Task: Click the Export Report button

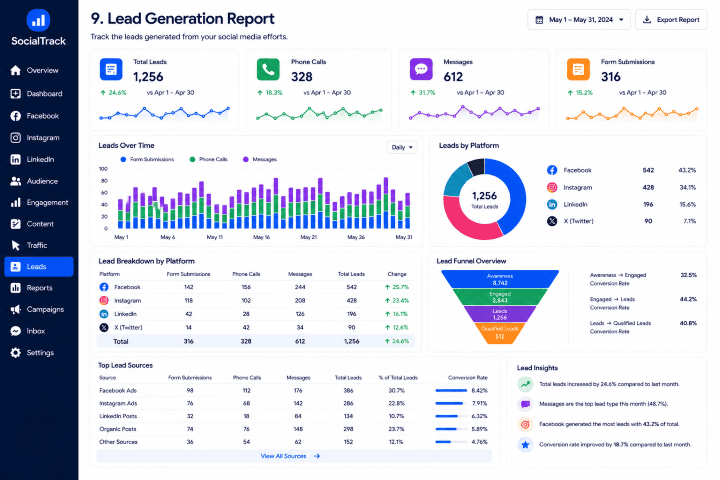Action: pos(671,20)
